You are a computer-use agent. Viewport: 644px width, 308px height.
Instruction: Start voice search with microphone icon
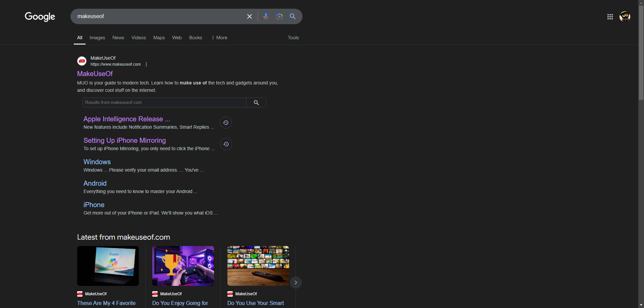pyautogui.click(x=266, y=16)
